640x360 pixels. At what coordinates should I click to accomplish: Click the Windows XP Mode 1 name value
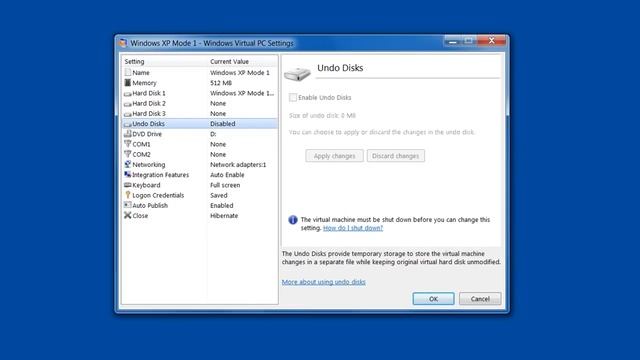click(240, 73)
